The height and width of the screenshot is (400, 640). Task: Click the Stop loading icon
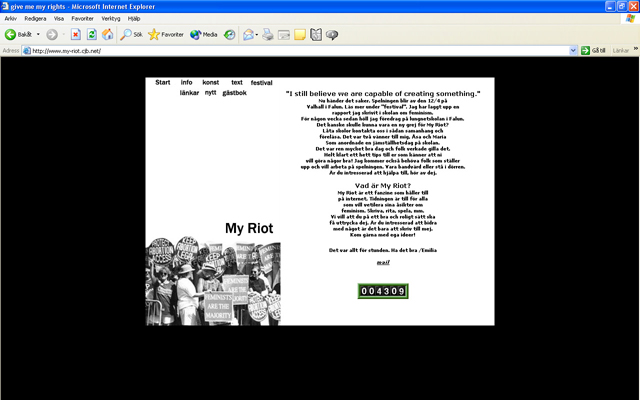[75, 34]
